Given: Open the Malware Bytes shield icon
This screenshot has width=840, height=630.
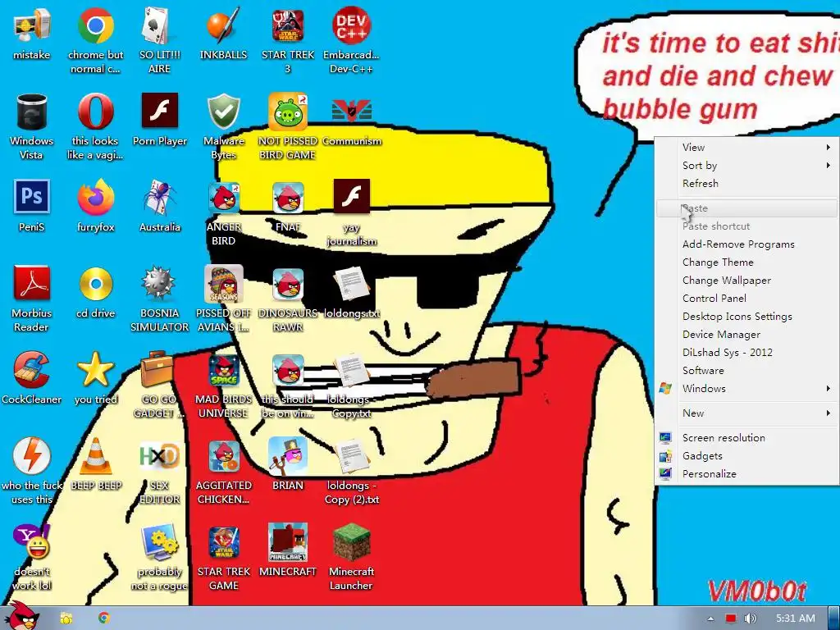Looking at the screenshot, I should click(223, 126).
